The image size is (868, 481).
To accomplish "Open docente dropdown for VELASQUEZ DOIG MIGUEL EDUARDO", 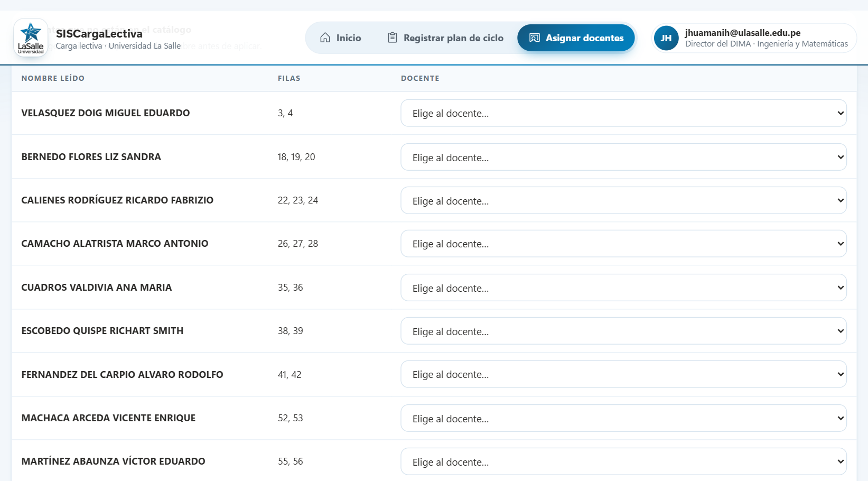I will (x=623, y=113).
